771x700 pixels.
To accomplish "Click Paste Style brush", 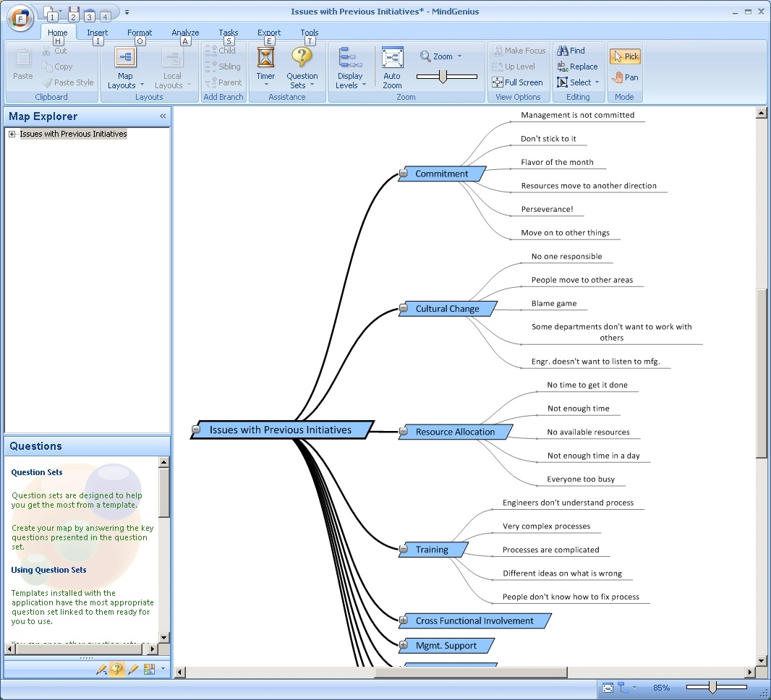I will 68,82.
